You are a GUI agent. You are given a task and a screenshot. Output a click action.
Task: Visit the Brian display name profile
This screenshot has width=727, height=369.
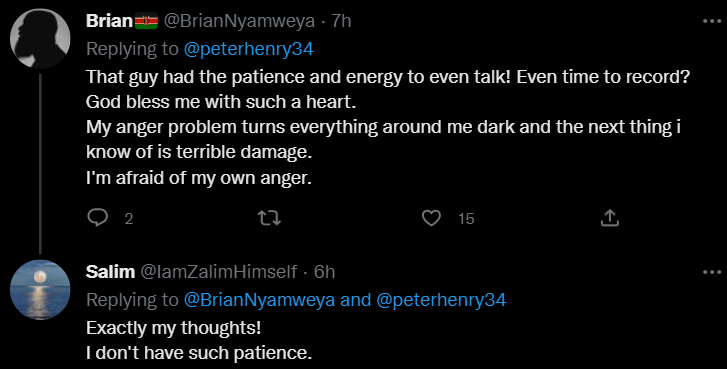coord(110,21)
